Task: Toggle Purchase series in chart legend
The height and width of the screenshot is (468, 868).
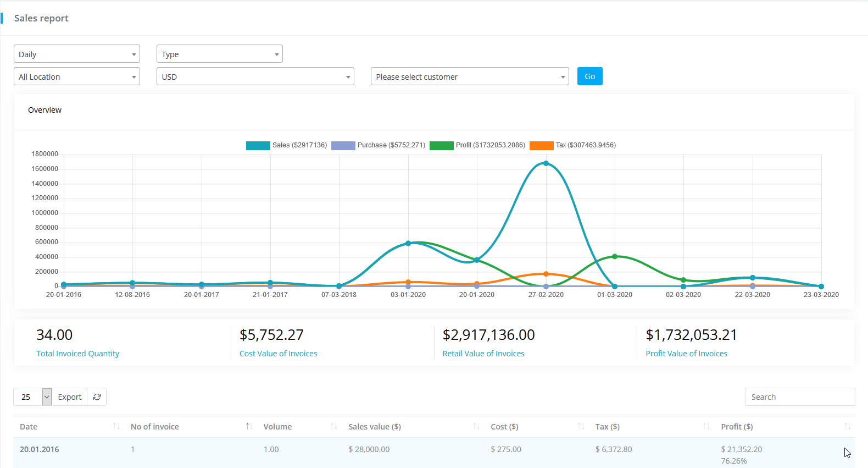Action: [x=343, y=146]
